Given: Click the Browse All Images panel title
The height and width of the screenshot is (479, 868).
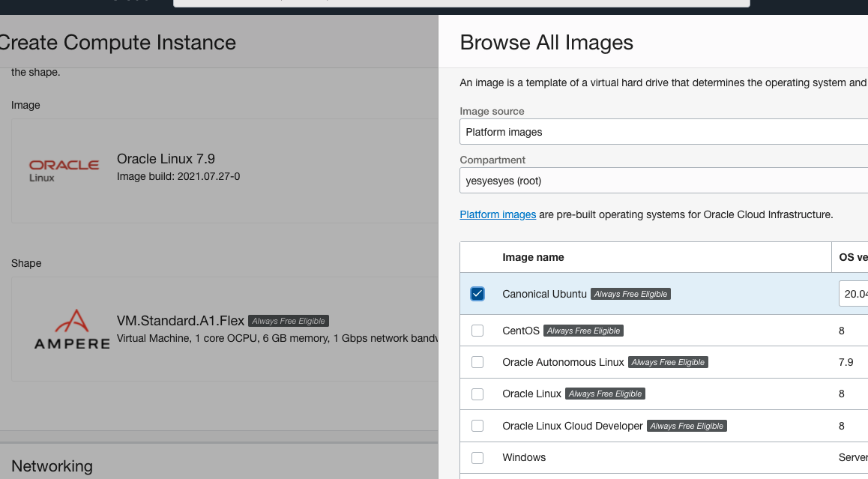Looking at the screenshot, I should point(546,43).
